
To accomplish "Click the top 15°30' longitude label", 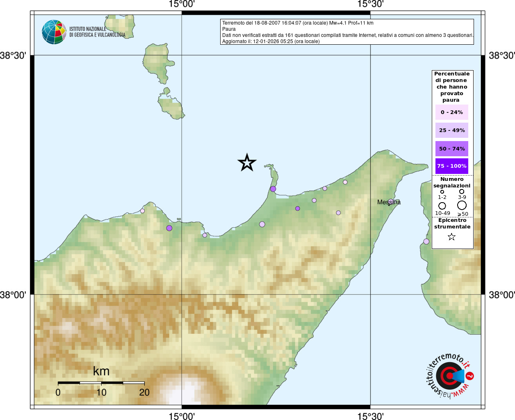I will click(x=370, y=5).
